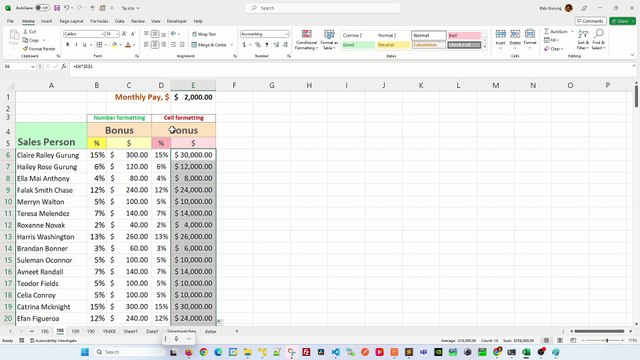This screenshot has height=360, width=640.
Task: Open Find & Select magnifier
Action: point(599,34)
